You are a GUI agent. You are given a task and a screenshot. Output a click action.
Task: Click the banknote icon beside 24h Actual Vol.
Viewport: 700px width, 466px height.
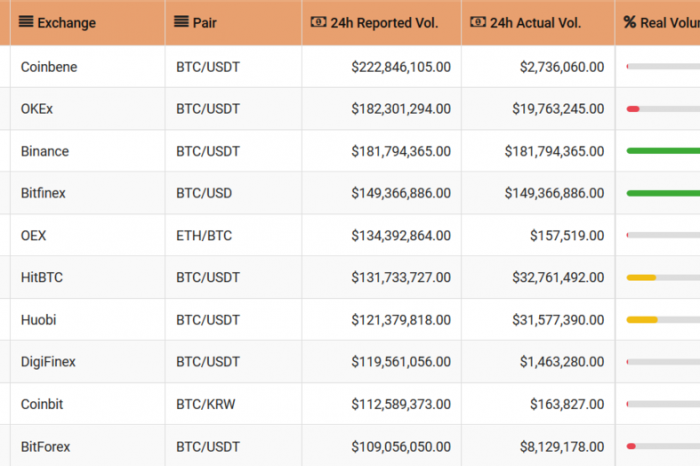click(478, 21)
